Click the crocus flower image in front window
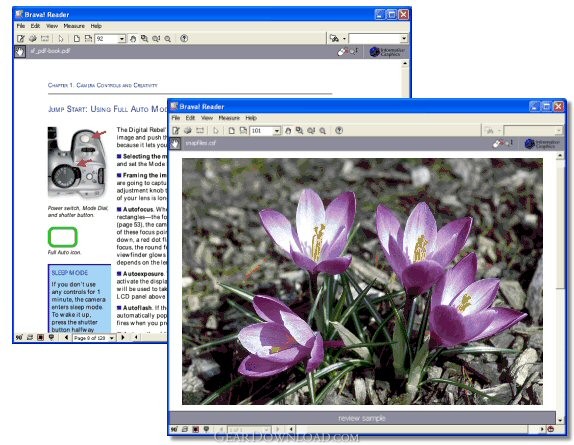This screenshot has width=574, height=445. tap(362, 281)
